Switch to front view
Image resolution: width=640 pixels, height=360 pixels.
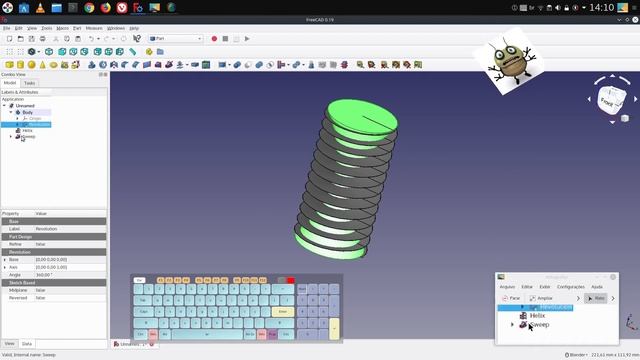[62, 51]
